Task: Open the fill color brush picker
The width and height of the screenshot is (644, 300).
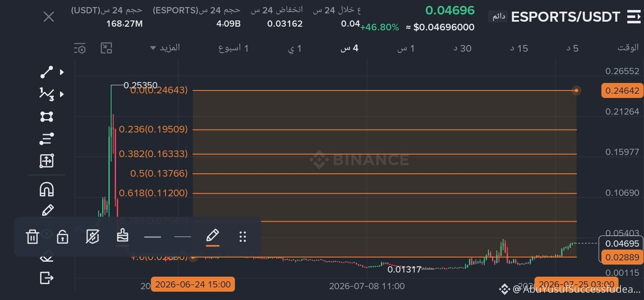Action: point(122,236)
